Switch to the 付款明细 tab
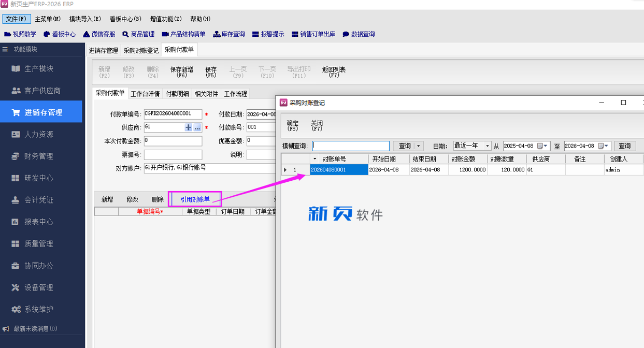The image size is (644, 348). pyautogui.click(x=177, y=94)
